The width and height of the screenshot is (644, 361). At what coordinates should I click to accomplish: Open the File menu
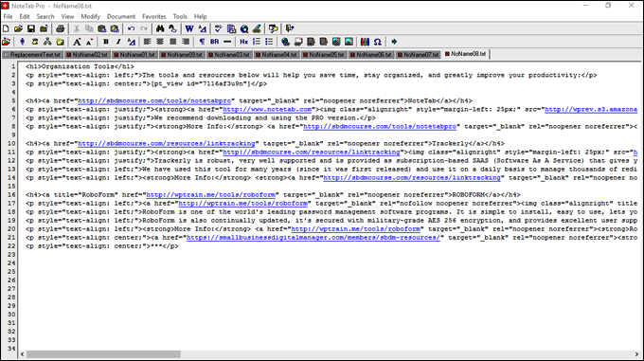(8, 16)
